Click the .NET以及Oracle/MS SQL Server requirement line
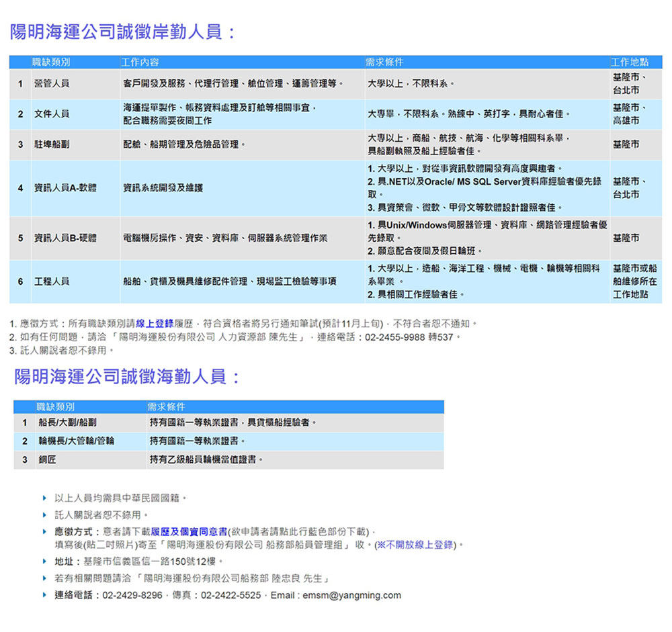This screenshot has width=672, height=632. (485, 187)
